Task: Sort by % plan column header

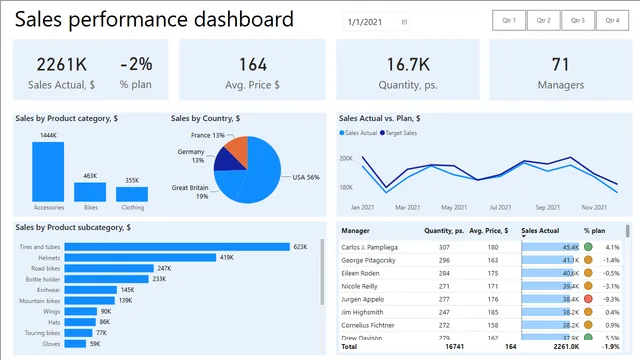Action: coord(594,231)
